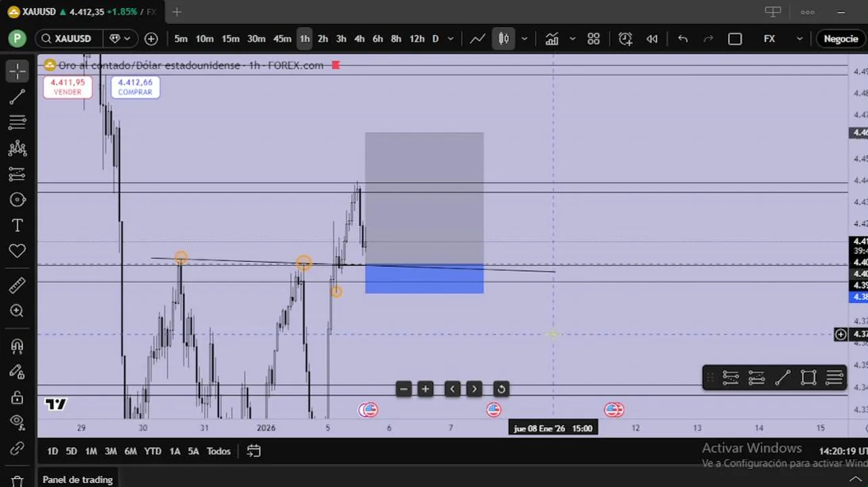Undo the last chart action
Viewport: 868px width, 487px height.
683,39
